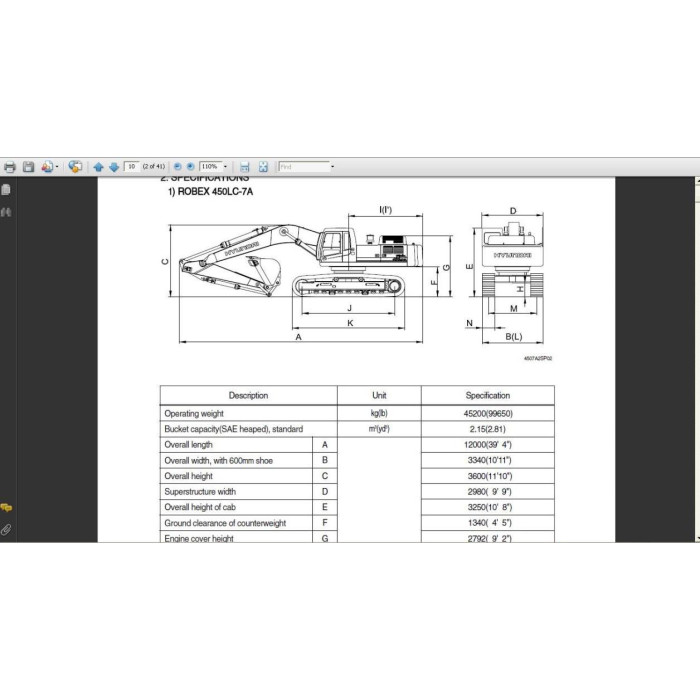
Task: Click dimension label 'K' in side view diagram
Action: pos(350,323)
